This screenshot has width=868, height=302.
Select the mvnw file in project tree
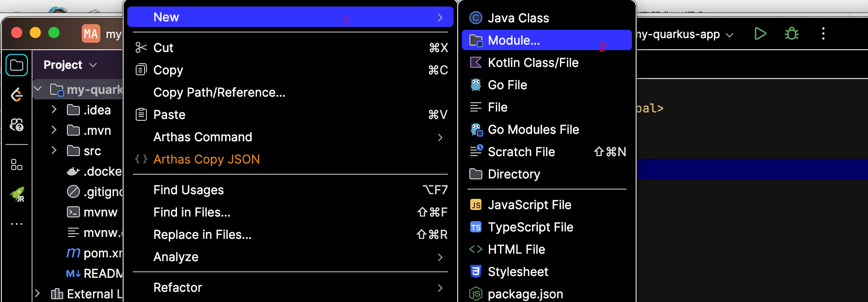coord(100,212)
